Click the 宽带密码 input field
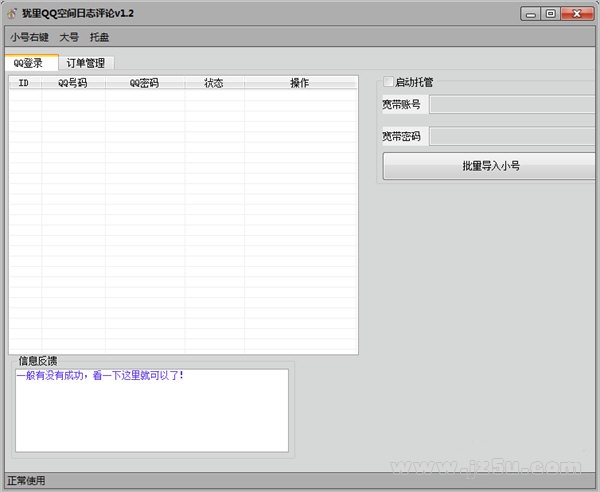Image resolution: width=600 pixels, height=492 pixels. click(x=512, y=136)
